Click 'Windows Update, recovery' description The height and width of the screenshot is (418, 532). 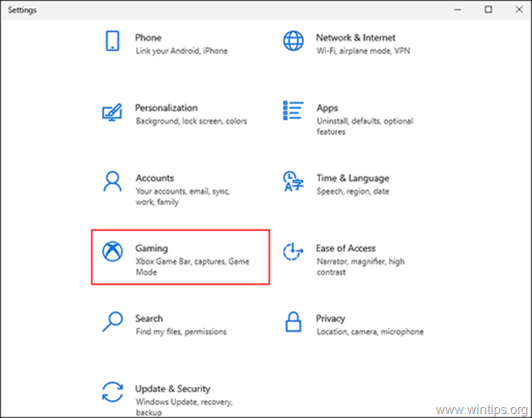(x=184, y=407)
